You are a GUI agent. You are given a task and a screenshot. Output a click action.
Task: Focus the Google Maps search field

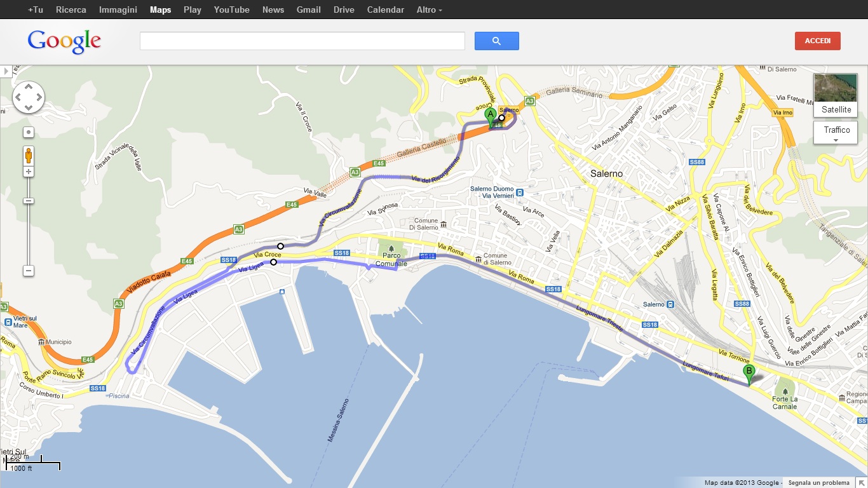(302, 41)
